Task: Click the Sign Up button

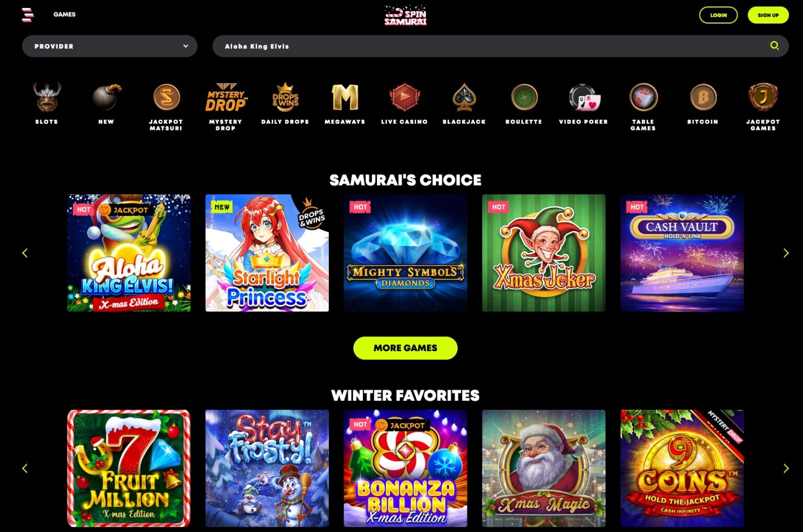Action: point(768,15)
